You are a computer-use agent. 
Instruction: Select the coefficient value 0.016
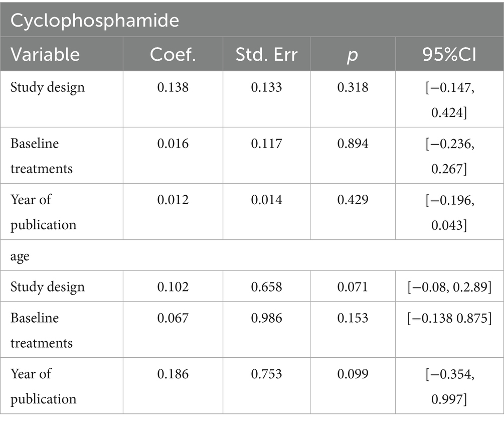tap(173, 144)
